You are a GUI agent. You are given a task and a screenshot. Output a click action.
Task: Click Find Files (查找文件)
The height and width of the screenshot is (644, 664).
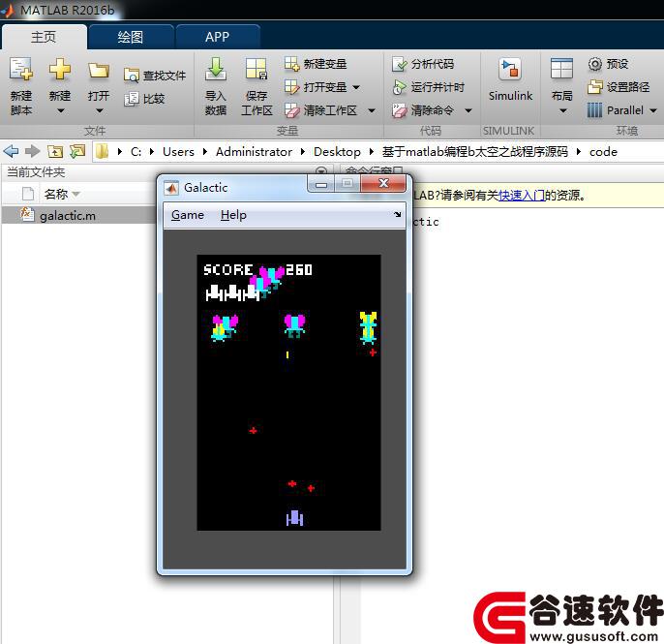tap(155, 76)
